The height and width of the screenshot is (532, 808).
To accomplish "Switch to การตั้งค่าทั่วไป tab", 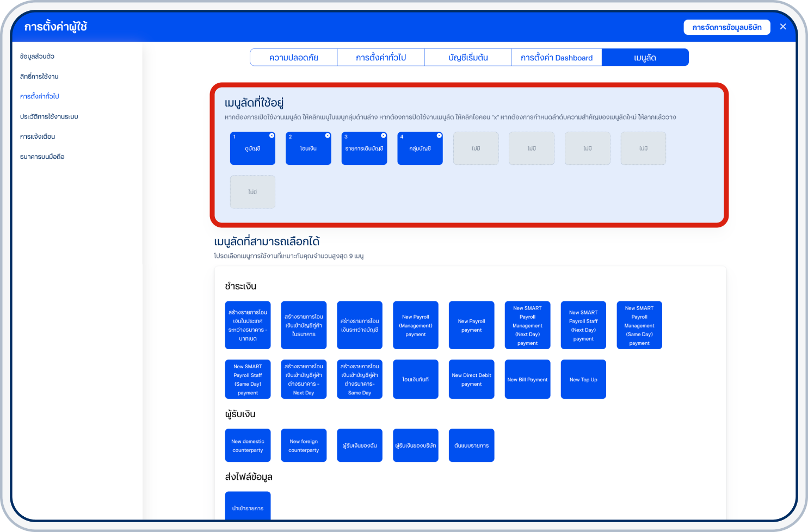I will [x=381, y=58].
